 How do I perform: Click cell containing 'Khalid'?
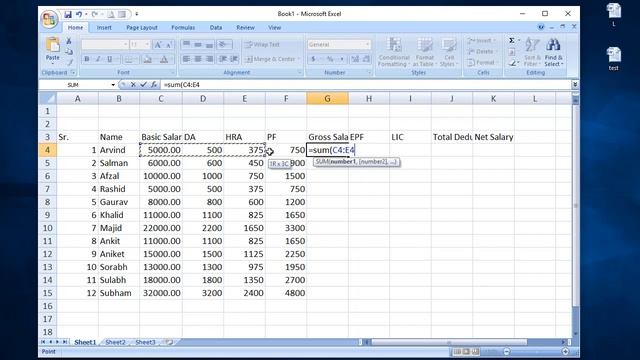click(x=119, y=215)
